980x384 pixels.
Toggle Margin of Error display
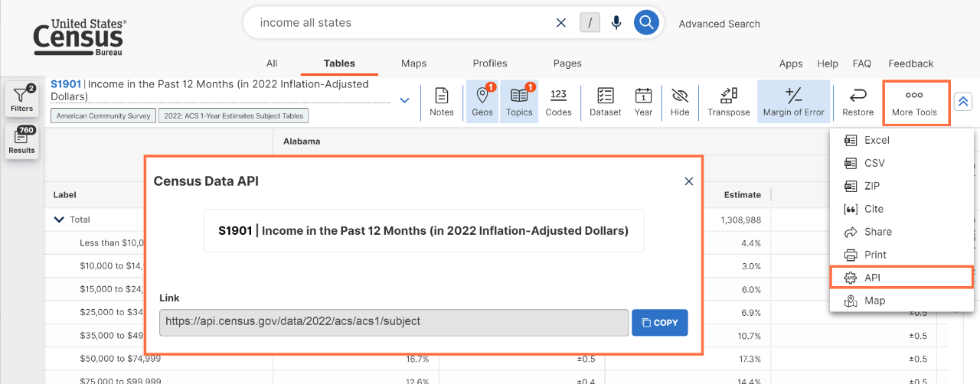pyautogui.click(x=793, y=102)
